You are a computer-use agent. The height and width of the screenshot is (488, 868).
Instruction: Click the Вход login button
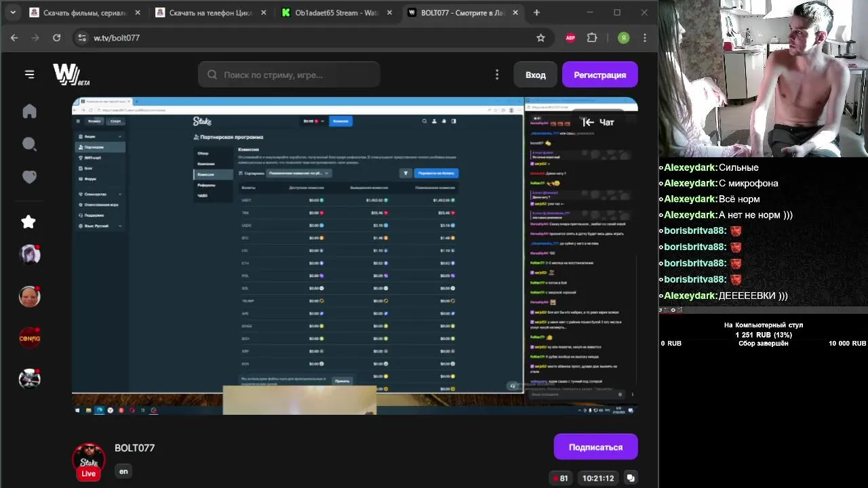click(x=535, y=75)
